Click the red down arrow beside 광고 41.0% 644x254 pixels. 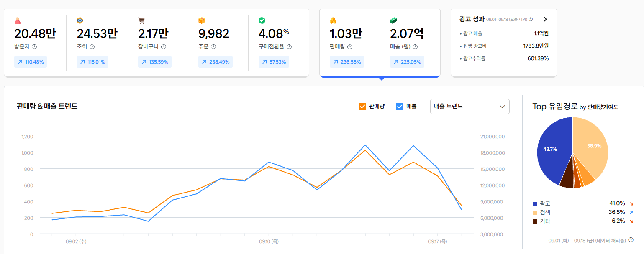[631, 204]
